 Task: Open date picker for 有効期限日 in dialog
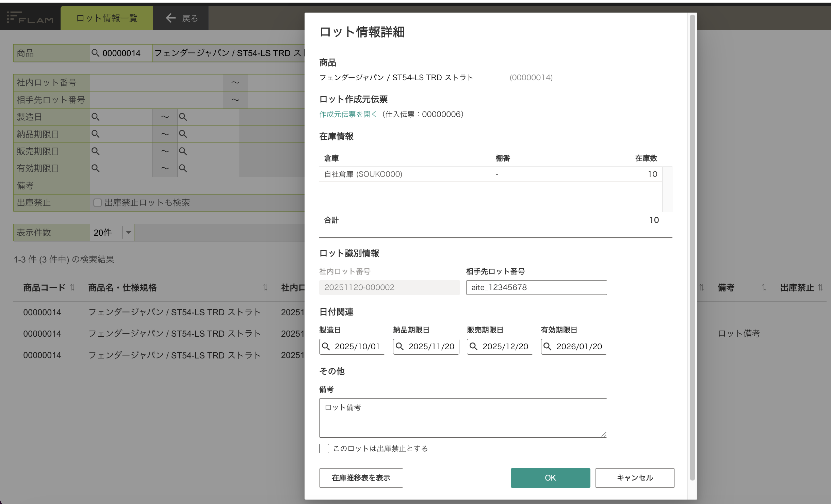(548, 347)
